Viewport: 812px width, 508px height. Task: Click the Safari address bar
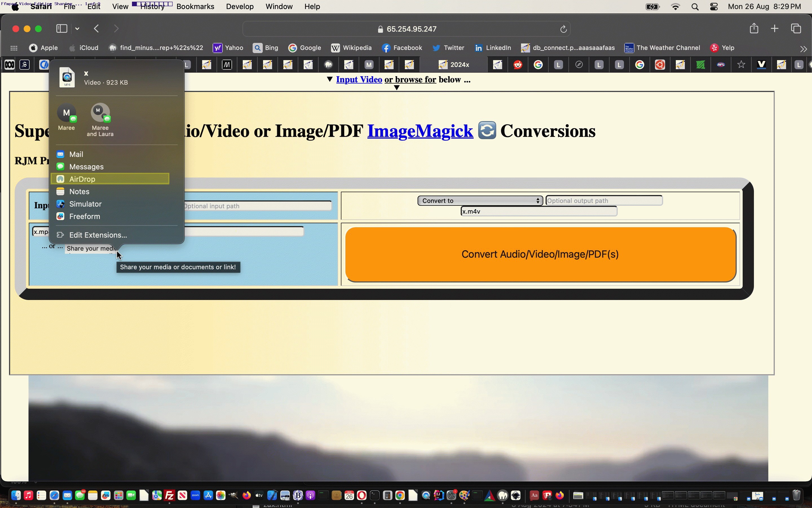click(406, 29)
